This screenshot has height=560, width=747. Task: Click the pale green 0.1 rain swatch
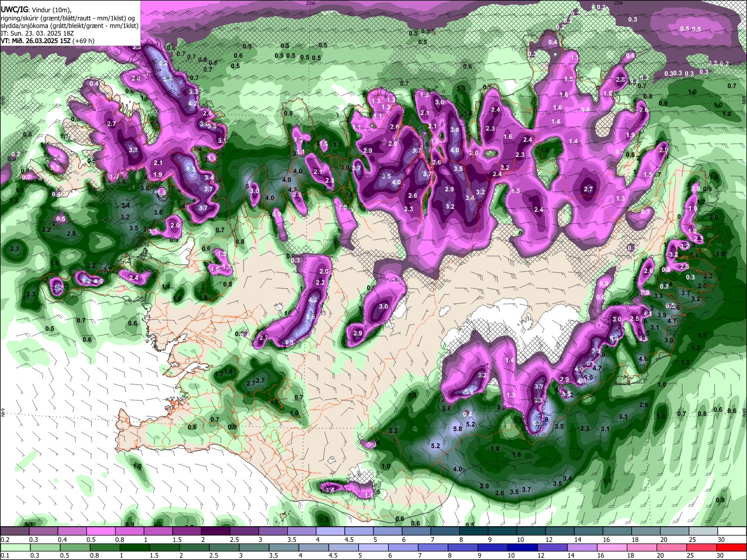[x=16, y=547]
